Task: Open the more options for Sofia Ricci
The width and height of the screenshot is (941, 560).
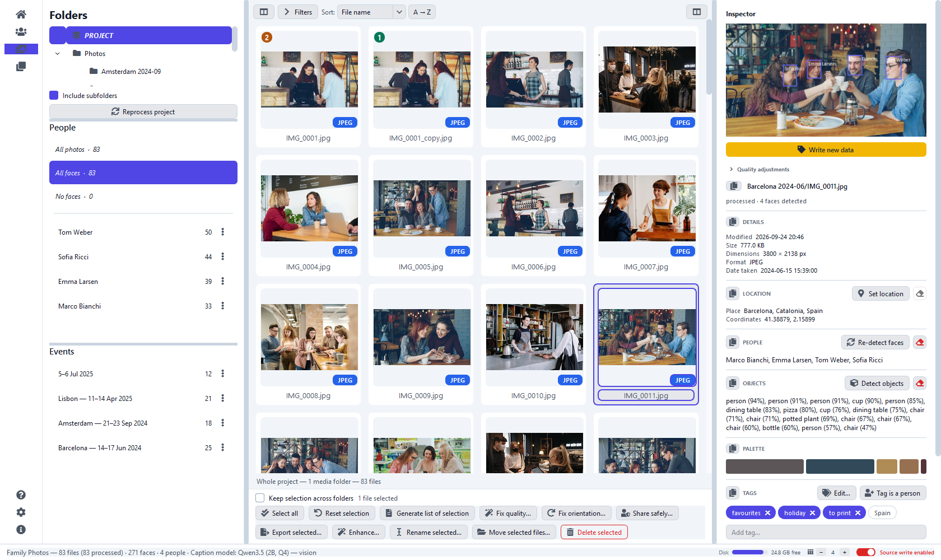Action: [222, 257]
